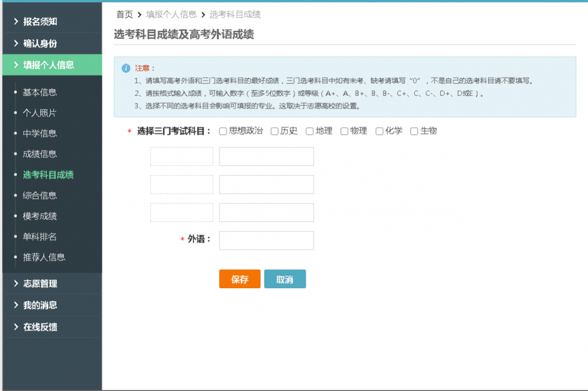Select the 地理 subject checkbox
The height and width of the screenshot is (391, 588).
point(310,131)
